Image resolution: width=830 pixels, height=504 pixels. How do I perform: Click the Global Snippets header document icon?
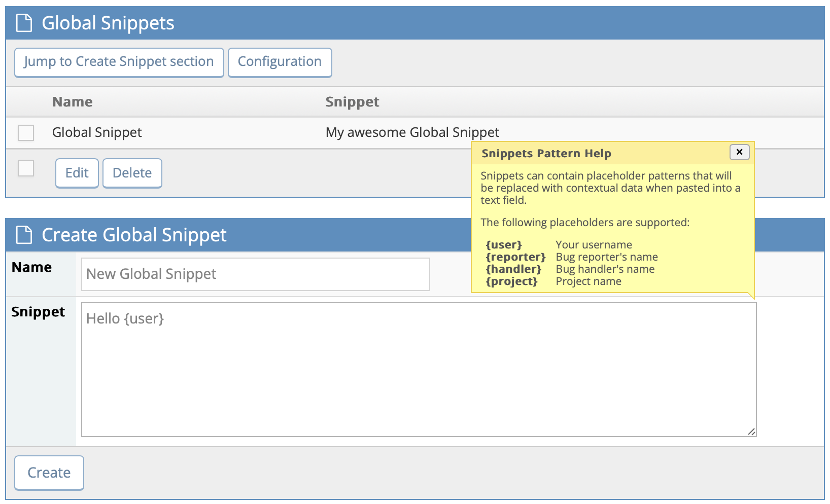[x=24, y=23]
